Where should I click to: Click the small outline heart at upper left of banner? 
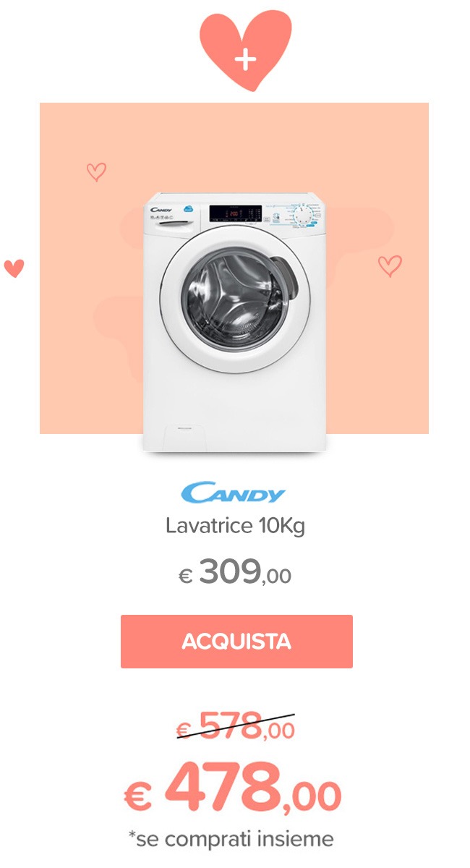click(96, 171)
